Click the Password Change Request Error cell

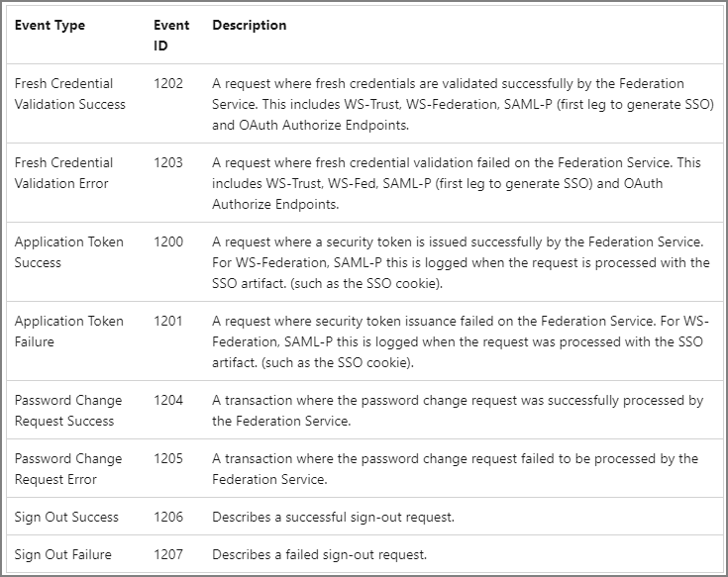[x=68, y=469]
